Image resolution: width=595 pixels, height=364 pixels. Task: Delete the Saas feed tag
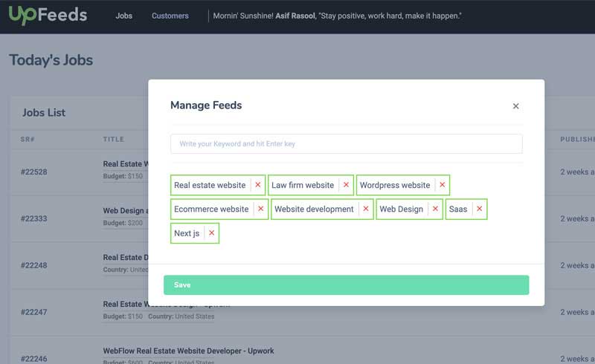480,209
